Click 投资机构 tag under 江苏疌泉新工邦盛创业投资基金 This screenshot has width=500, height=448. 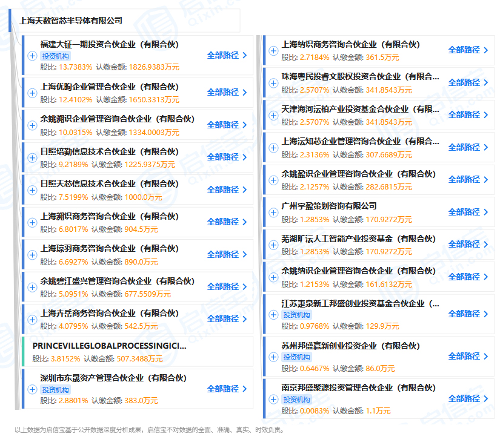[x=297, y=315]
